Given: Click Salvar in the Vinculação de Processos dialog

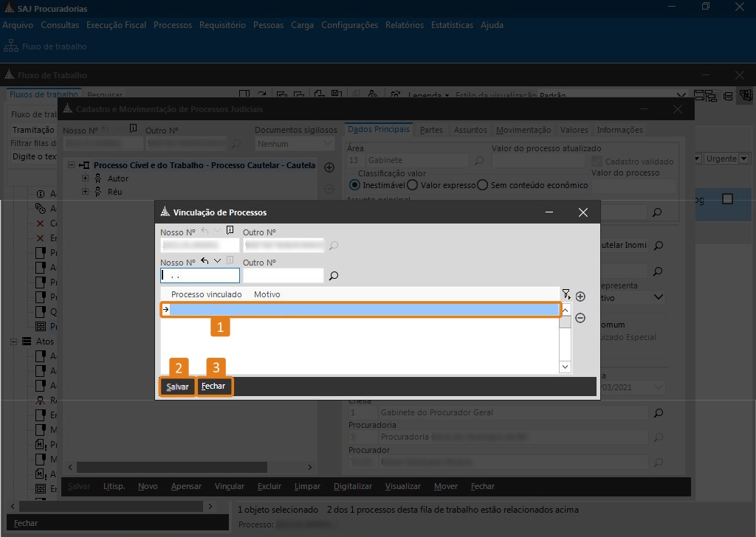Looking at the screenshot, I should click(177, 387).
